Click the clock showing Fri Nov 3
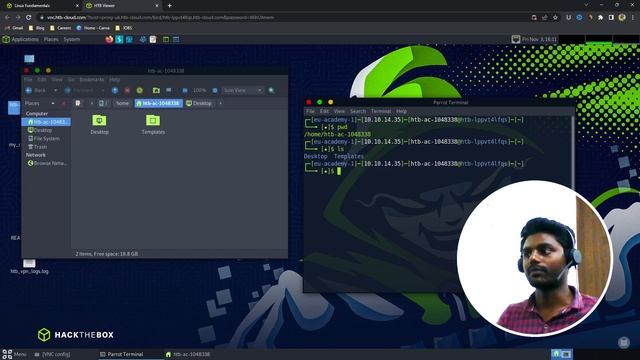This screenshot has width=640, height=360. tap(539, 40)
